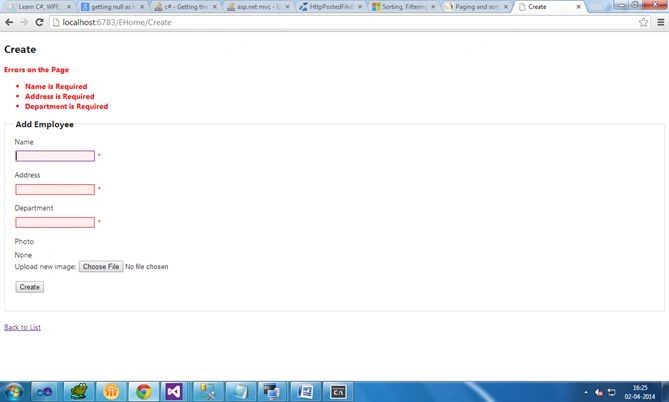Image resolution: width=669 pixels, height=402 pixels.
Task: Open Visual Studio from the taskbar
Action: [x=174, y=391]
